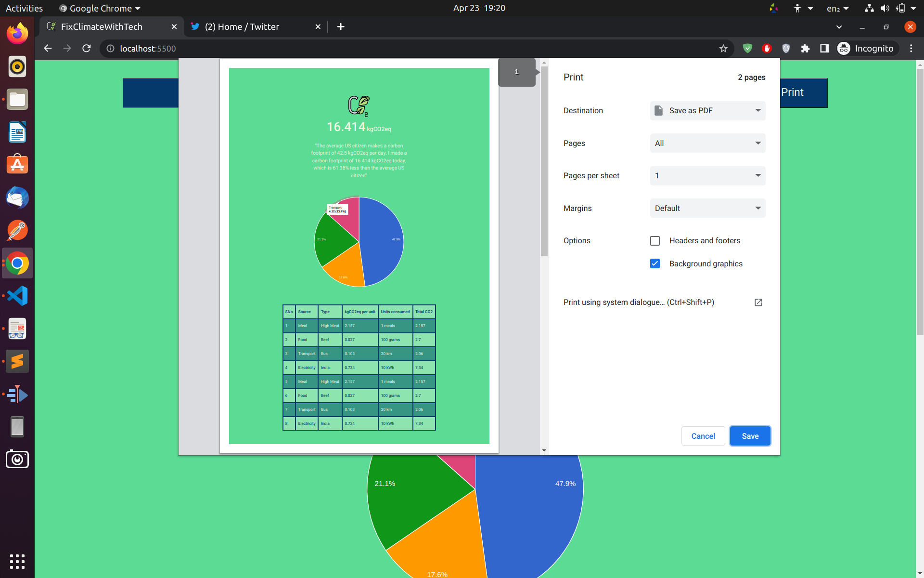The height and width of the screenshot is (578, 924).
Task: Expand the Pages dropdown set to All
Action: [x=707, y=143]
